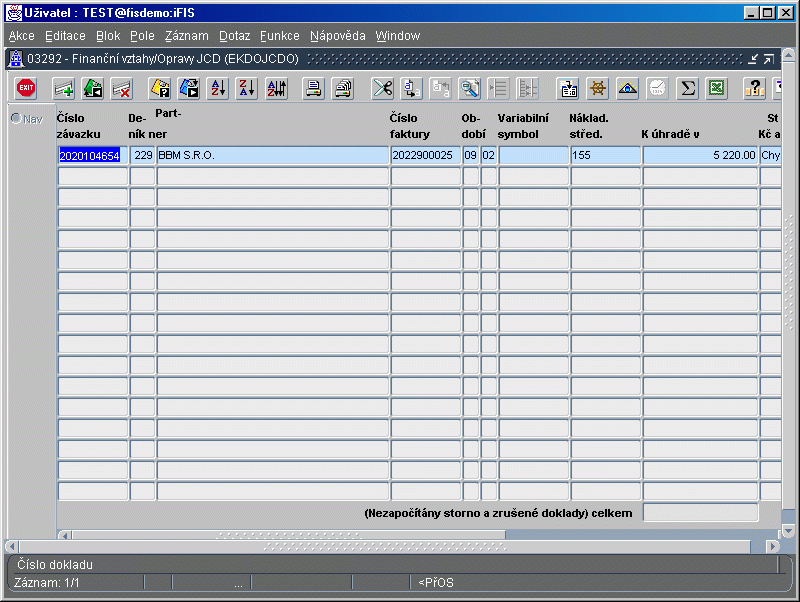800x602 pixels.
Task: Open the Window menu
Action: pyautogui.click(x=398, y=36)
